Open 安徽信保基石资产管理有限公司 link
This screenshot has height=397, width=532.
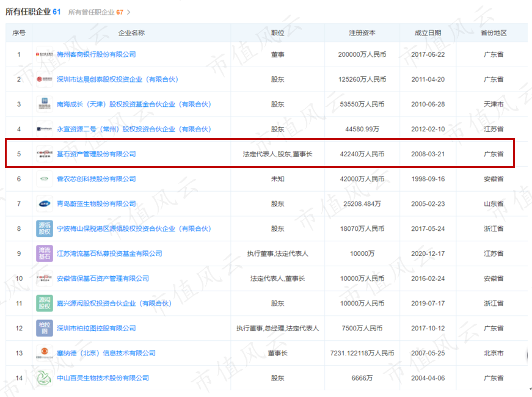[x=103, y=279]
